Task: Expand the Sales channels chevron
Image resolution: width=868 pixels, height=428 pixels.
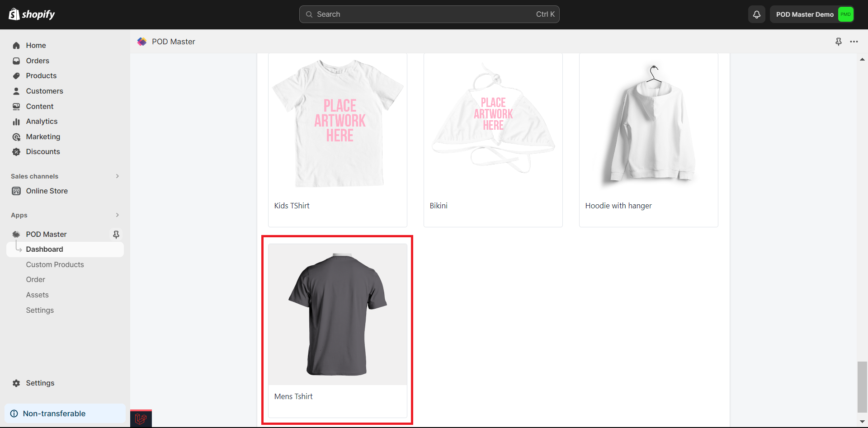Action: [117, 176]
